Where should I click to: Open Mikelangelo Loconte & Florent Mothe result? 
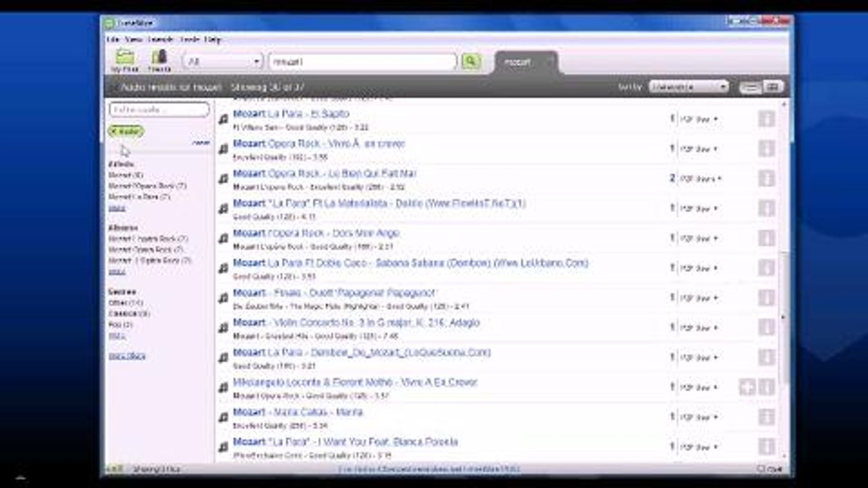click(355, 382)
